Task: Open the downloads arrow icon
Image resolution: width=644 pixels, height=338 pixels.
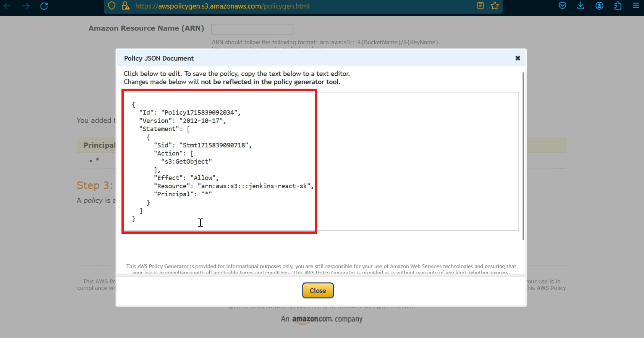Action: click(581, 6)
